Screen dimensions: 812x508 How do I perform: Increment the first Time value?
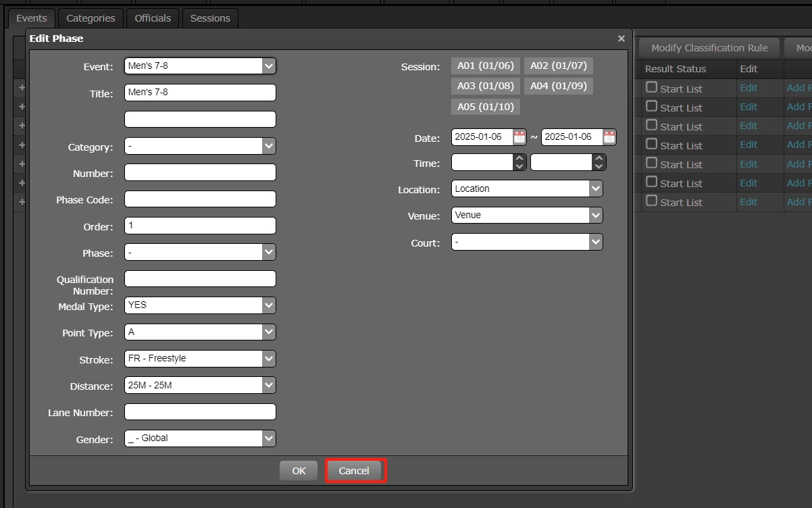coord(518,158)
